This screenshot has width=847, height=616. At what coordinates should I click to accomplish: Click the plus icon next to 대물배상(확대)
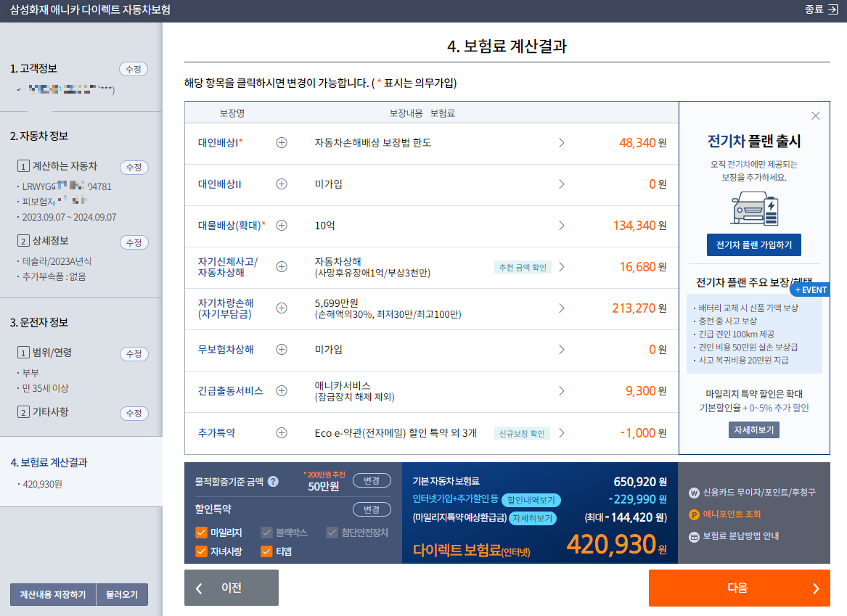pyautogui.click(x=282, y=226)
